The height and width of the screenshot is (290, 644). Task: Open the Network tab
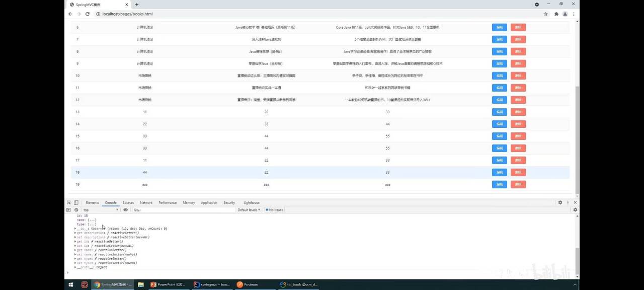pyautogui.click(x=146, y=202)
